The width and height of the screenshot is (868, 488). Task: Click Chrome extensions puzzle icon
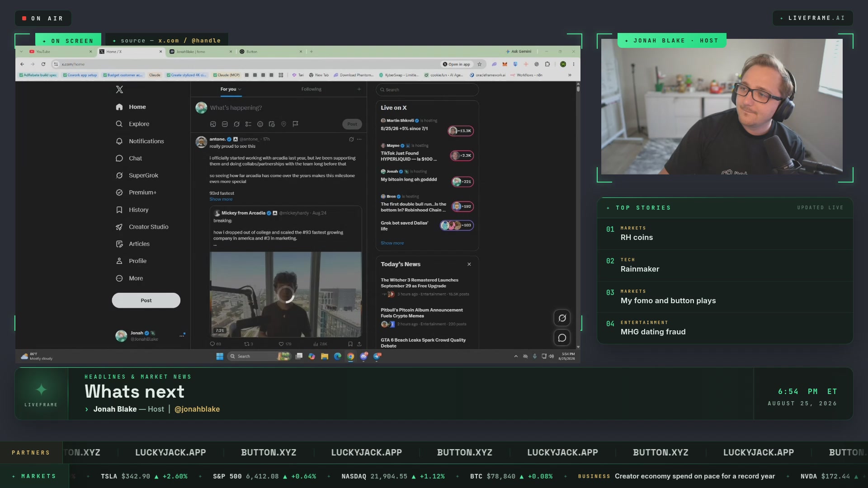[547, 64]
